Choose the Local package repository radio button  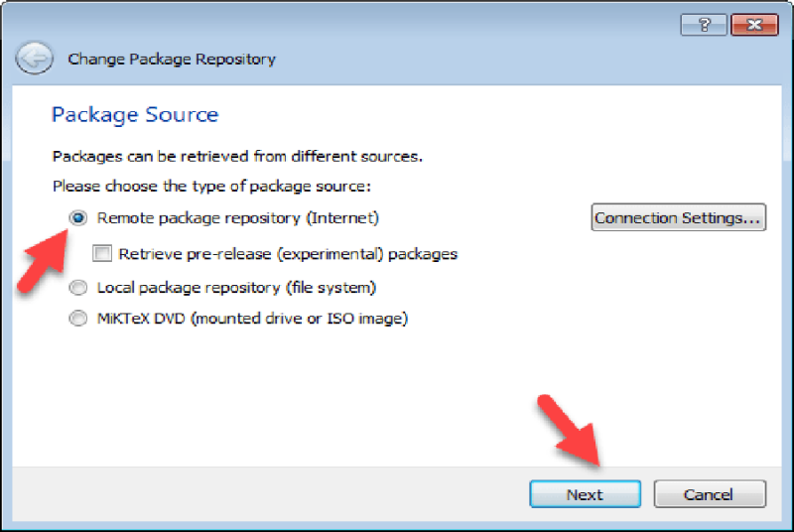(x=78, y=288)
